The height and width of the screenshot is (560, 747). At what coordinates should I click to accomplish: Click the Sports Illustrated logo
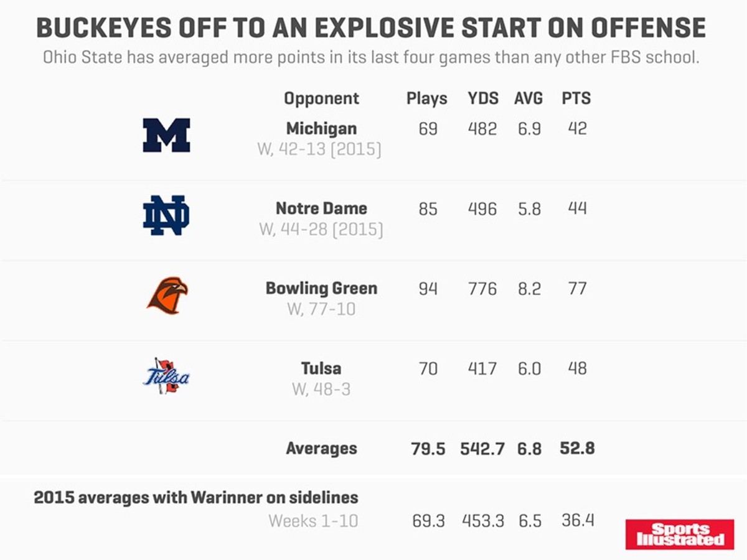click(x=680, y=535)
